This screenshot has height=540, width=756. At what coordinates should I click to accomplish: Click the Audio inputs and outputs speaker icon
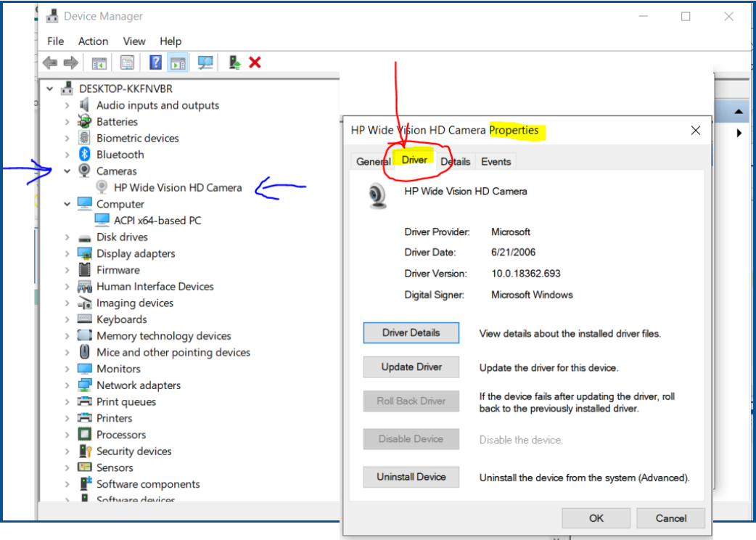tap(84, 105)
